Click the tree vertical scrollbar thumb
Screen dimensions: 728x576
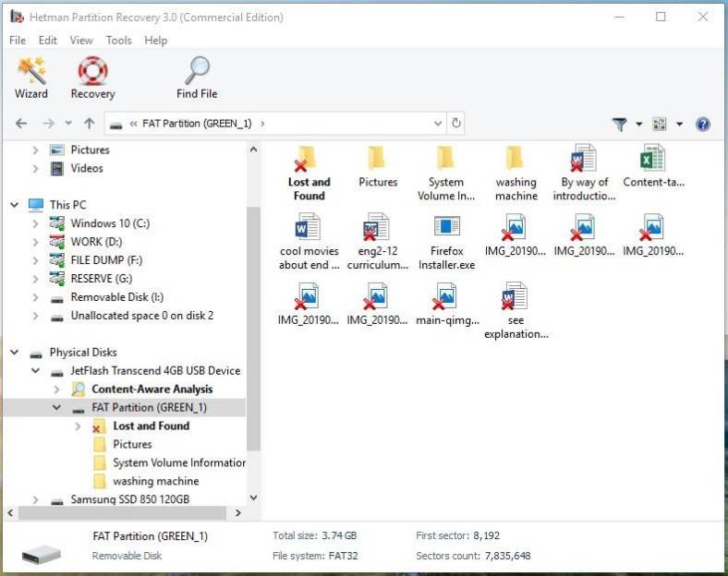point(253,329)
